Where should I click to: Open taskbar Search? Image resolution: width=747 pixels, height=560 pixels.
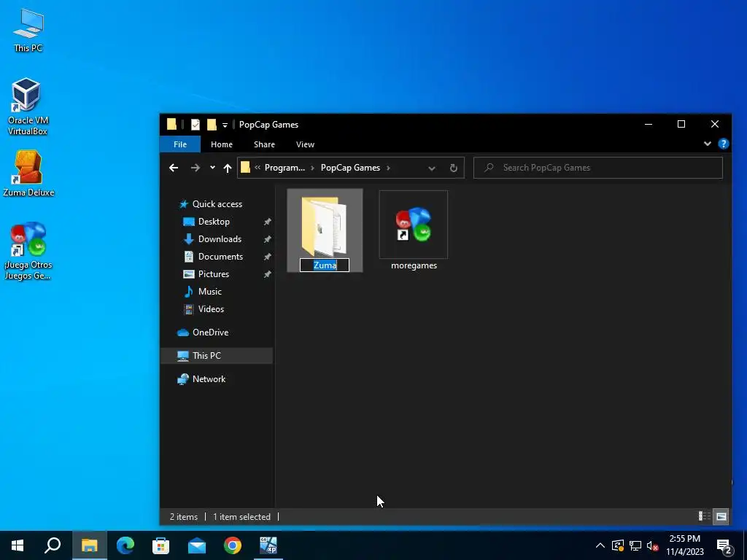[53, 545]
